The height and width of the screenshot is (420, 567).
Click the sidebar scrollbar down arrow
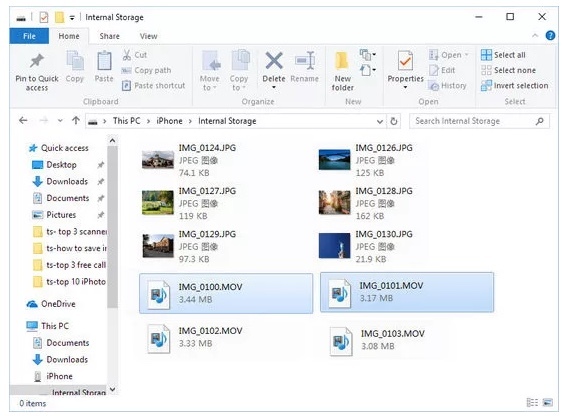pyautogui.click(x=112, y=389)
